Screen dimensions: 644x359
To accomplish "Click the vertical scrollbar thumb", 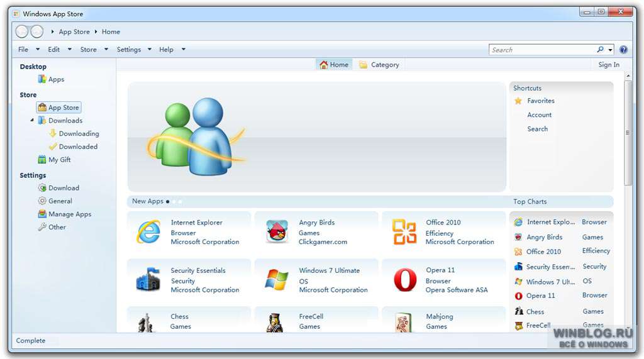I will tap(628, 133).
